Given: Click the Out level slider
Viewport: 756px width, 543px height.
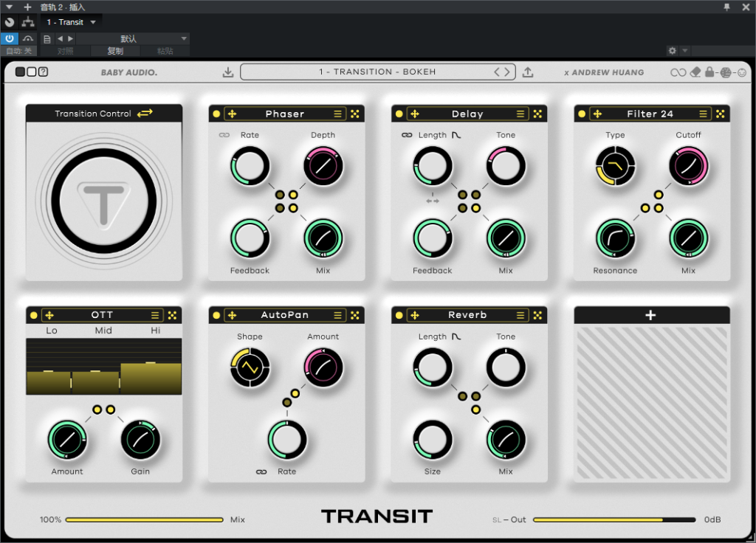Looking at the screenshot, I should [614, 520].
